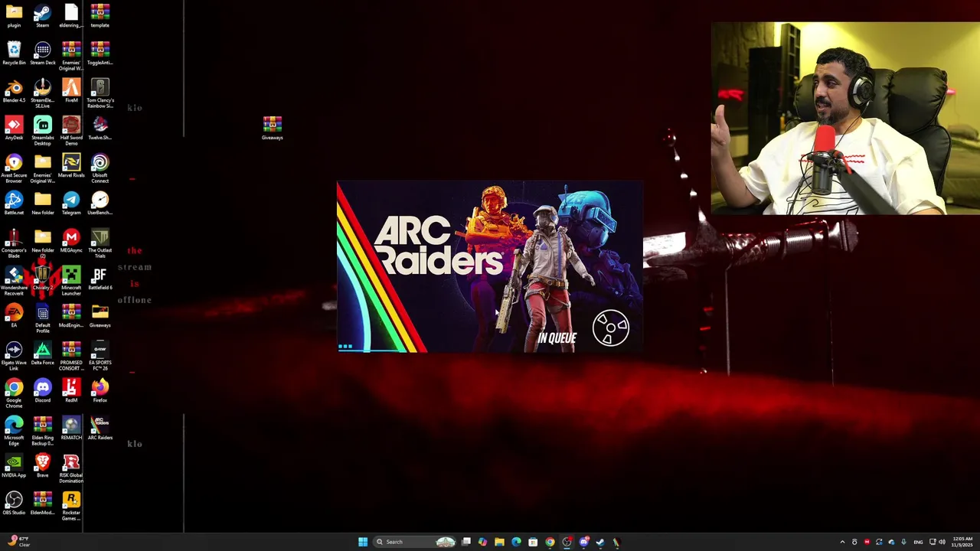Open Tom Clancy's Rainbow Six shortcut

(100, 93)
